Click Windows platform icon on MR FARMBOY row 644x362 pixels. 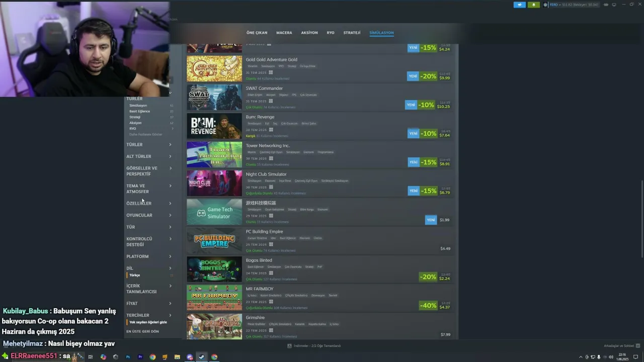(x=271, y=302)
